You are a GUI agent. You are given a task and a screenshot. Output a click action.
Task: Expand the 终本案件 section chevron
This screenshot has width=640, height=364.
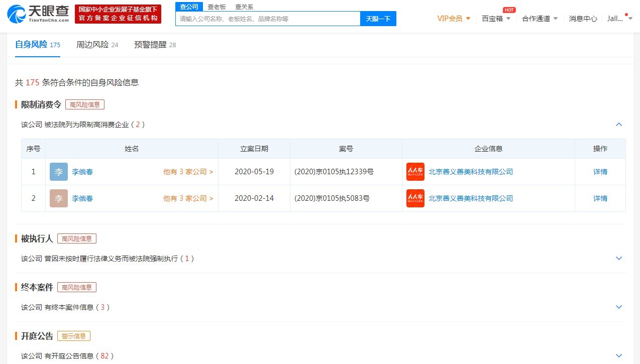[619, 307]
